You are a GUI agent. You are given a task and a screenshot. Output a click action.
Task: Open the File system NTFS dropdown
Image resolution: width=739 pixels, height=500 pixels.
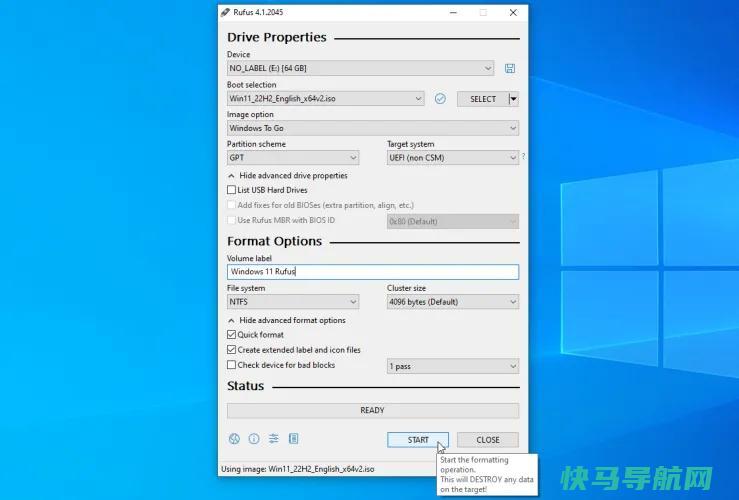tap(293, 302)
